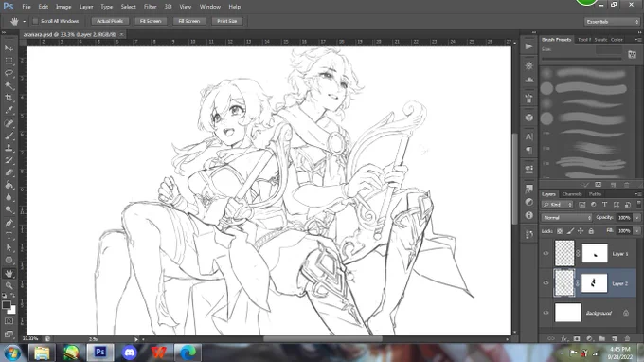The height and width of the screenshot is (362, 644).
Task: Select the Healing Brush tool
Action: click(9, 123)
